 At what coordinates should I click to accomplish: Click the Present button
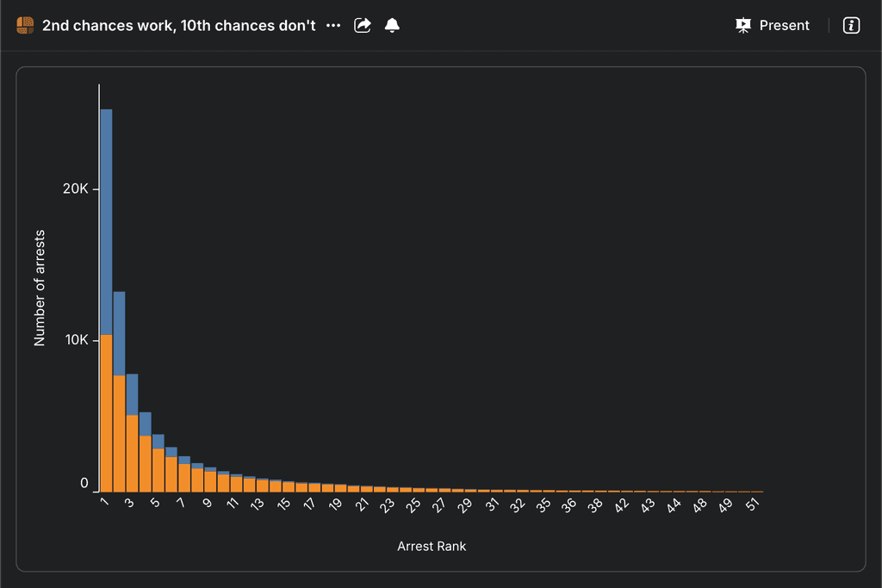(x=773, y=26)
